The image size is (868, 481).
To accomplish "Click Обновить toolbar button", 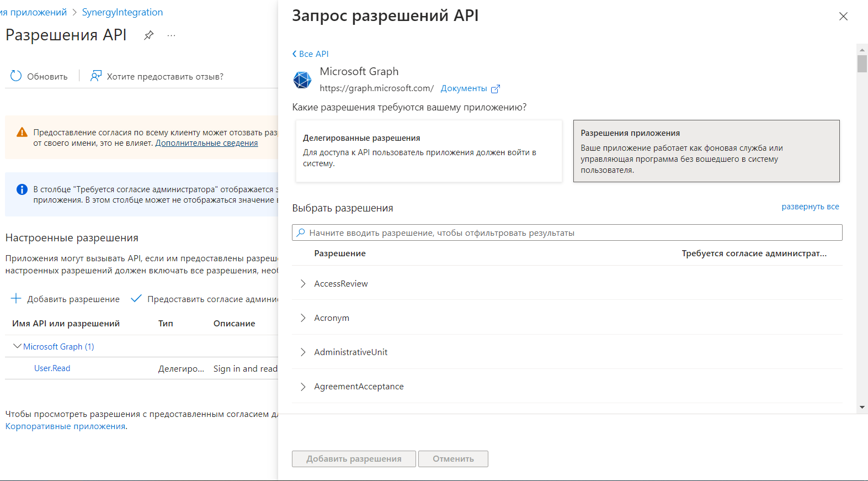I will tap(39, 76).
